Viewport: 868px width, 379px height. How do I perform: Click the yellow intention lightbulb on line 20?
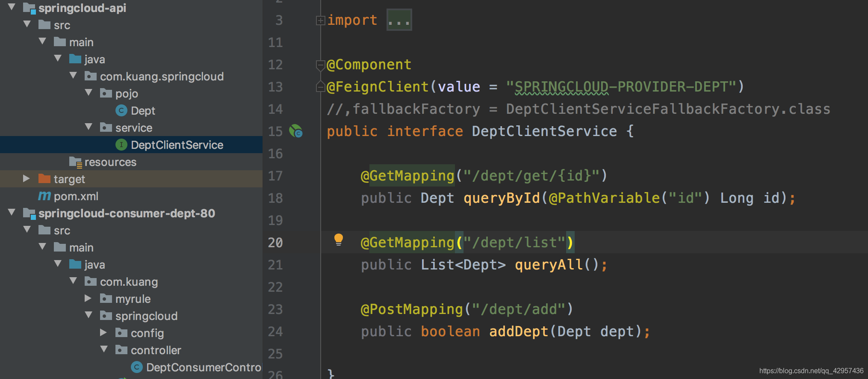pos(338,240)
